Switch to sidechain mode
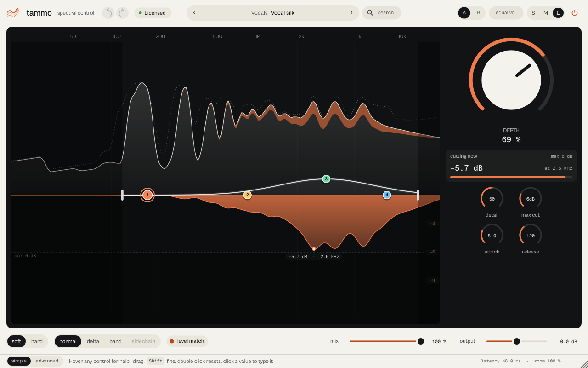 point(143,341)
